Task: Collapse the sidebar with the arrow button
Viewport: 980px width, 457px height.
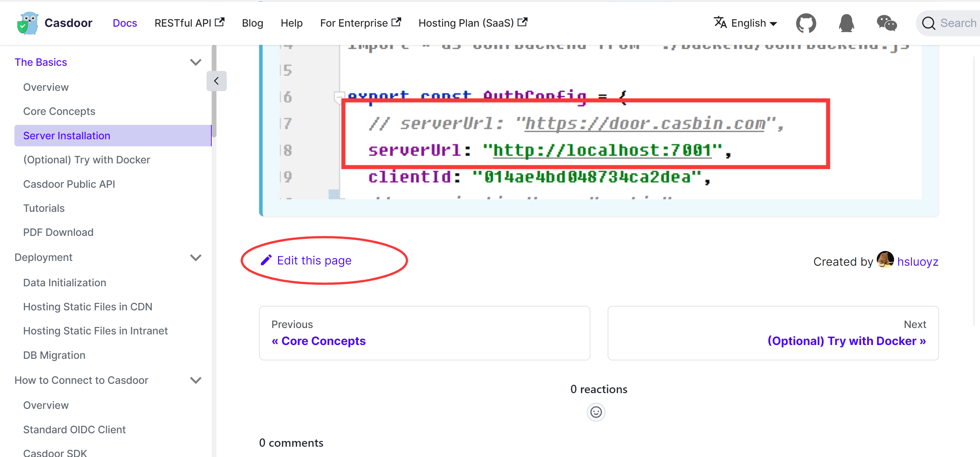Action: click(217, 81)
